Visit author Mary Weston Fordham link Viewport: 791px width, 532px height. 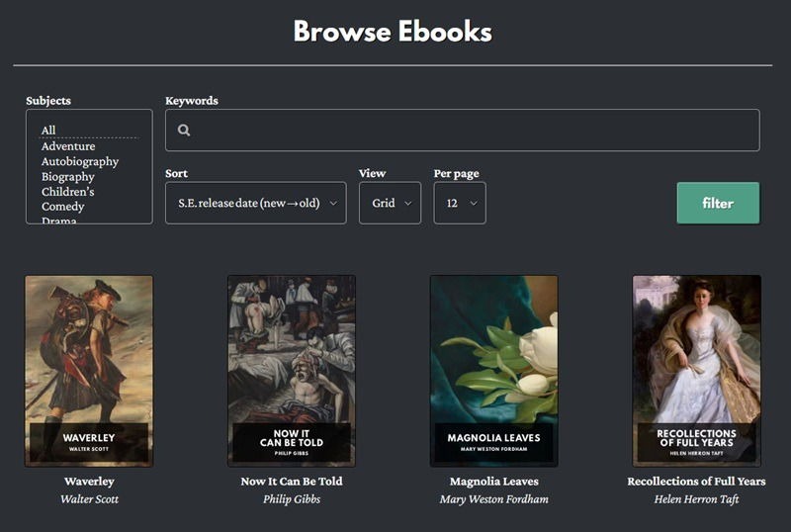click(493, 499)
